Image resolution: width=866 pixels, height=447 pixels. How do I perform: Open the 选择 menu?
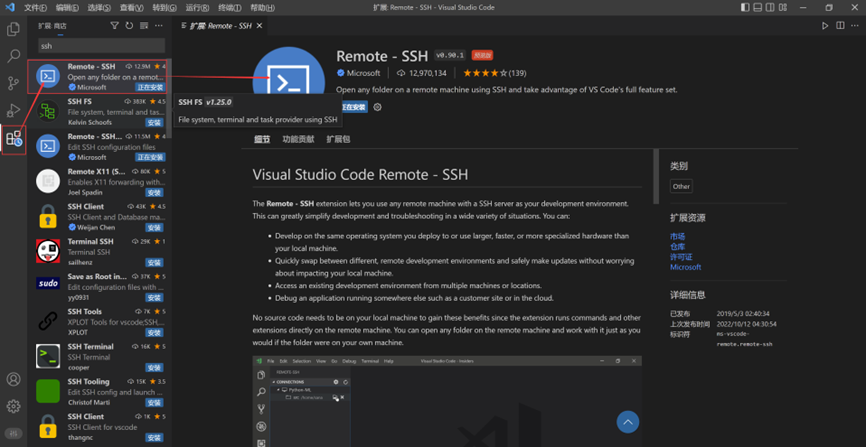point(99,8)
